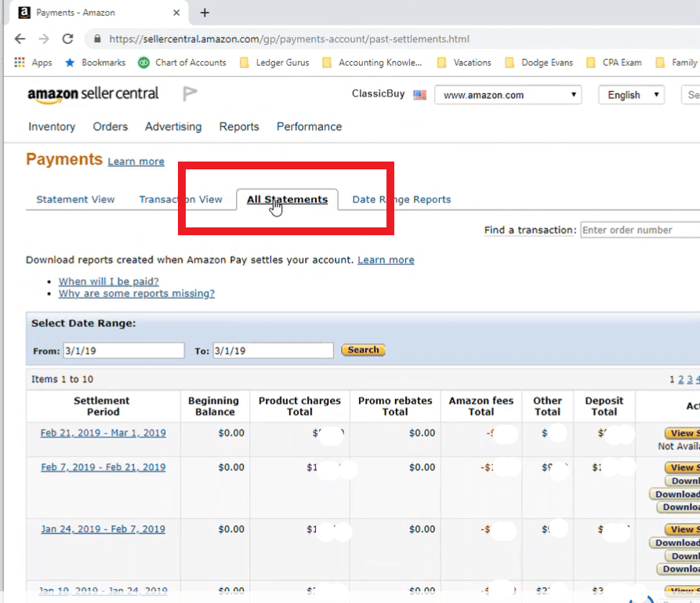700x603 pixels.
Task: Open settlement Jan 24, 2019 - Feb 7, 2019
Action: click(103, 529)
